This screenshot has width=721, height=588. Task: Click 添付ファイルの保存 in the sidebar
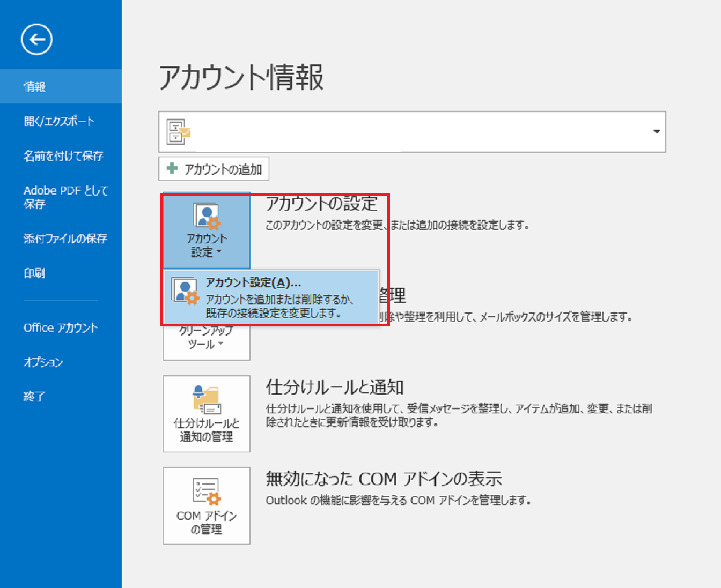click(x=65, y=239)
